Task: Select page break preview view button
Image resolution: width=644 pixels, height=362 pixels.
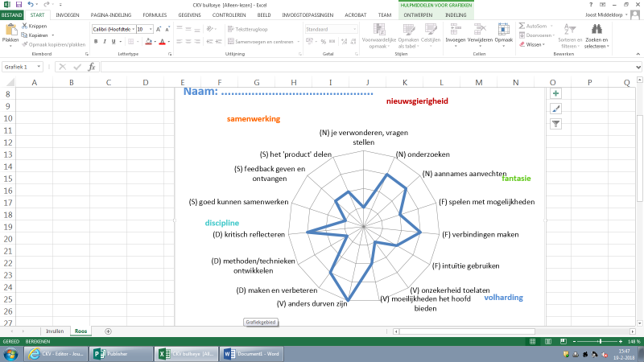Action: click(563, 341)
